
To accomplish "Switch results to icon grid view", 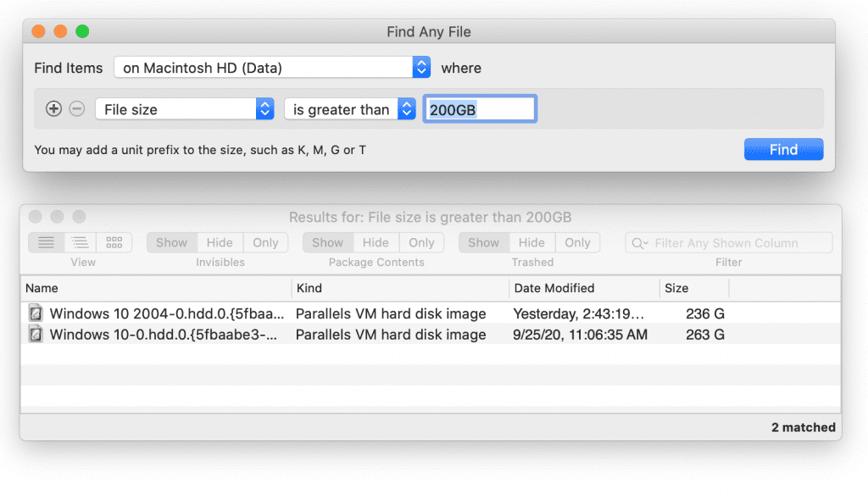I will pos(114,242).
